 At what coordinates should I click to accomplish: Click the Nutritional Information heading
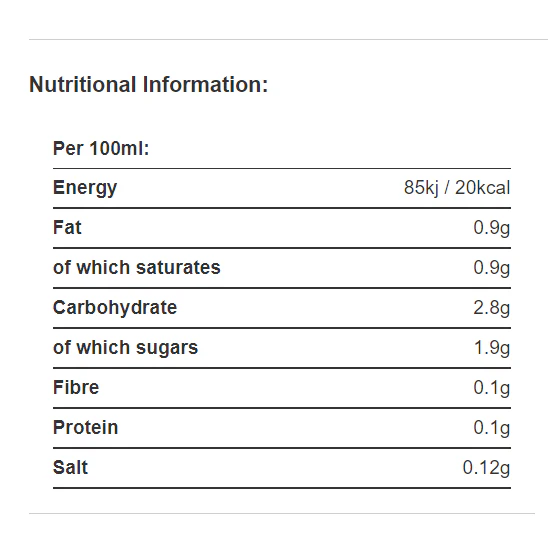pos(148,85)
